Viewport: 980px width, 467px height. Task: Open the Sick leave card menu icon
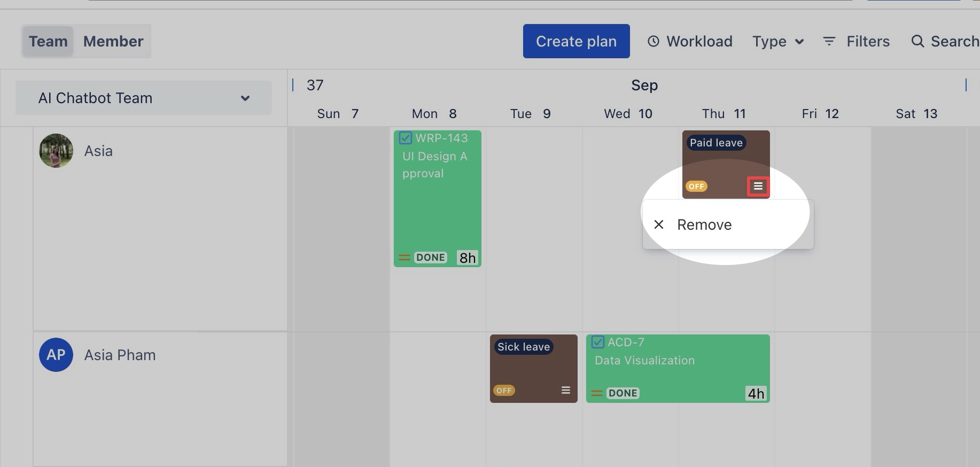click(x=566, y=390)
